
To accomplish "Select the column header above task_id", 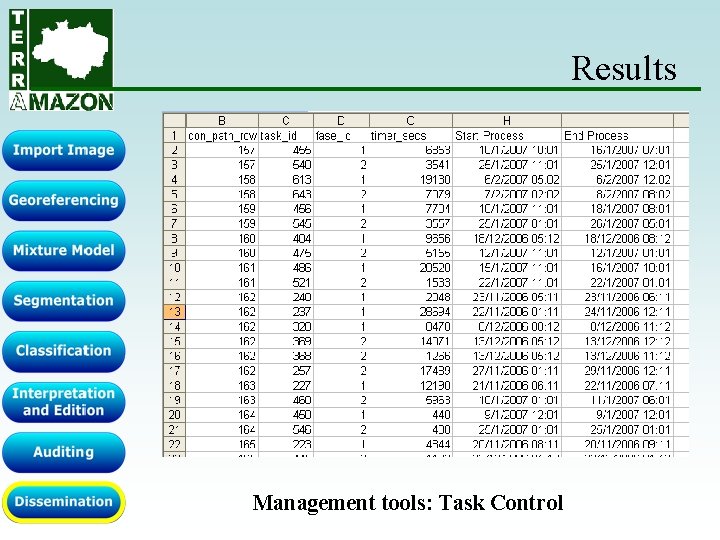I will click(286, 120).
